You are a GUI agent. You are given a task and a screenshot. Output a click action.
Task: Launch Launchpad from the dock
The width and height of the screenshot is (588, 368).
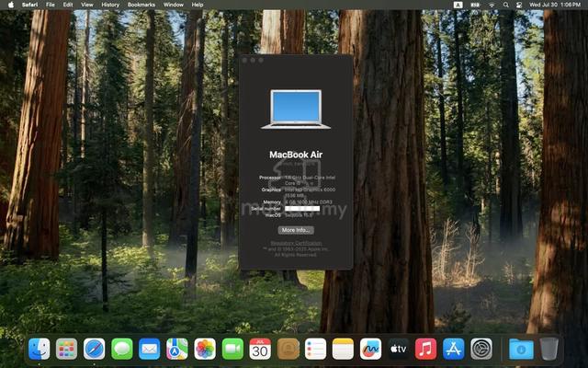(x=67, y=349)
